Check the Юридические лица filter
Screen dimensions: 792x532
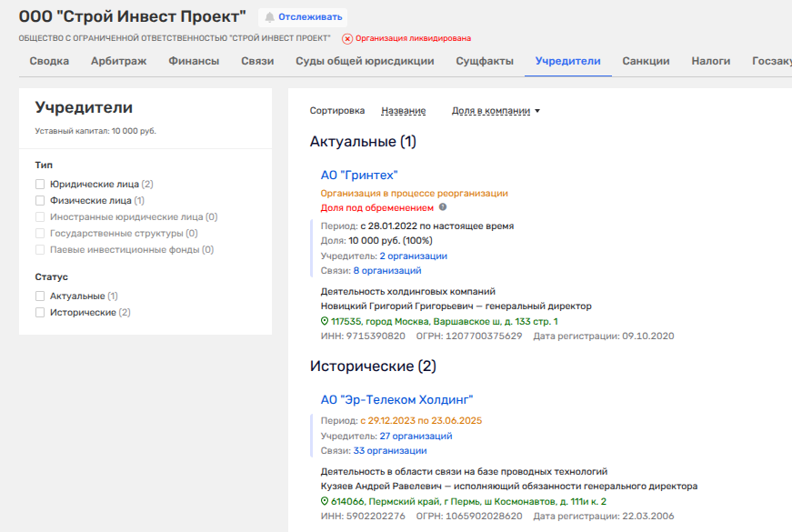click(40, 184)
